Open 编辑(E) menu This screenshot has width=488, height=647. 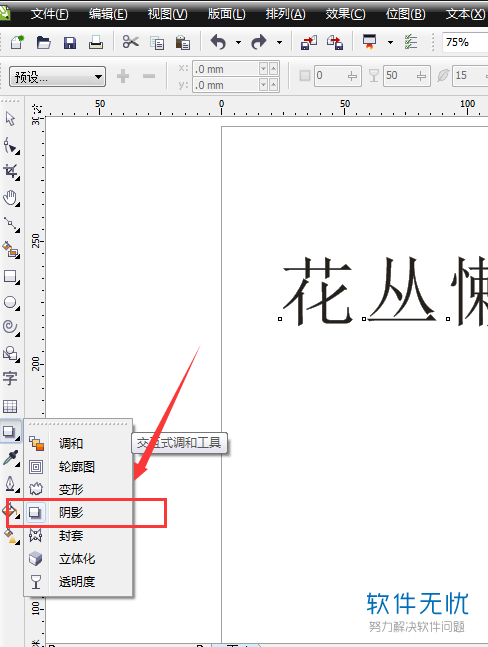108,14
